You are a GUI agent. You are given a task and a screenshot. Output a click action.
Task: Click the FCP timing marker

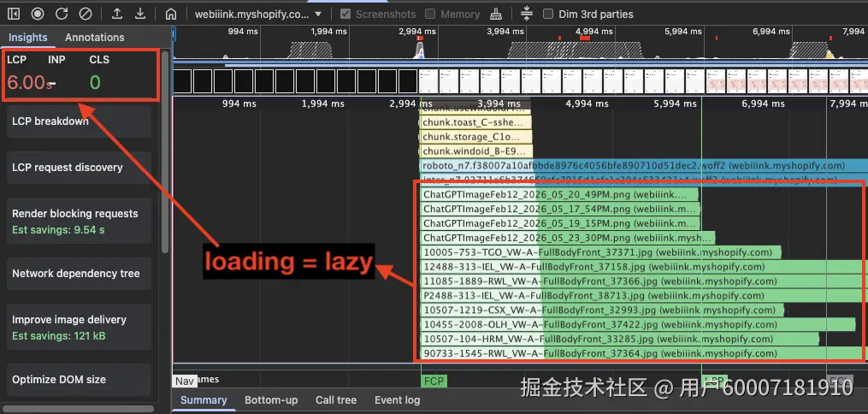click(433, 381)
